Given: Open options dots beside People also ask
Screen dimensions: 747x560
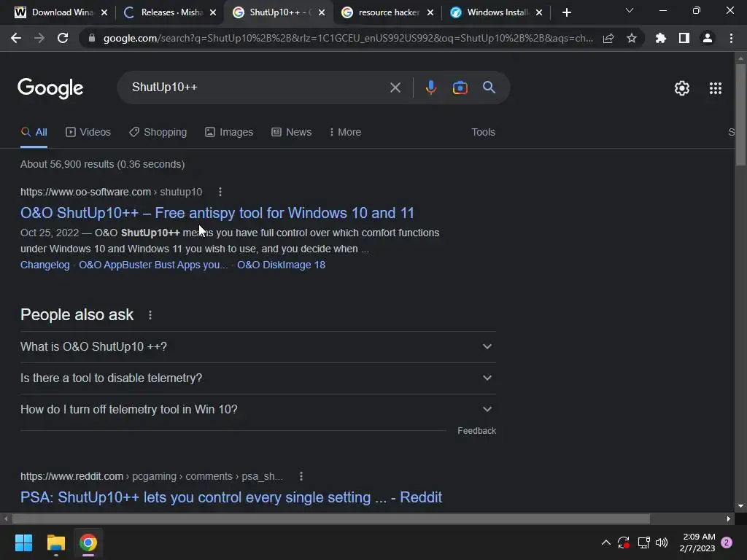Looking at the screenshot, I should [150, 315].
